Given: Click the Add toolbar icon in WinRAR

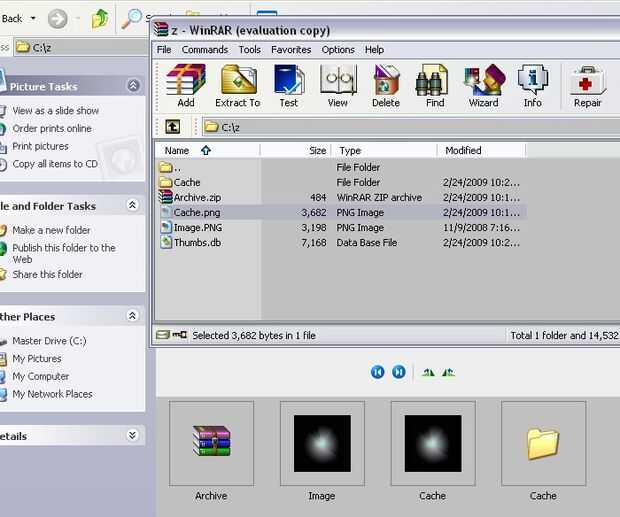Looking at the screenshot, I should 185,86.
